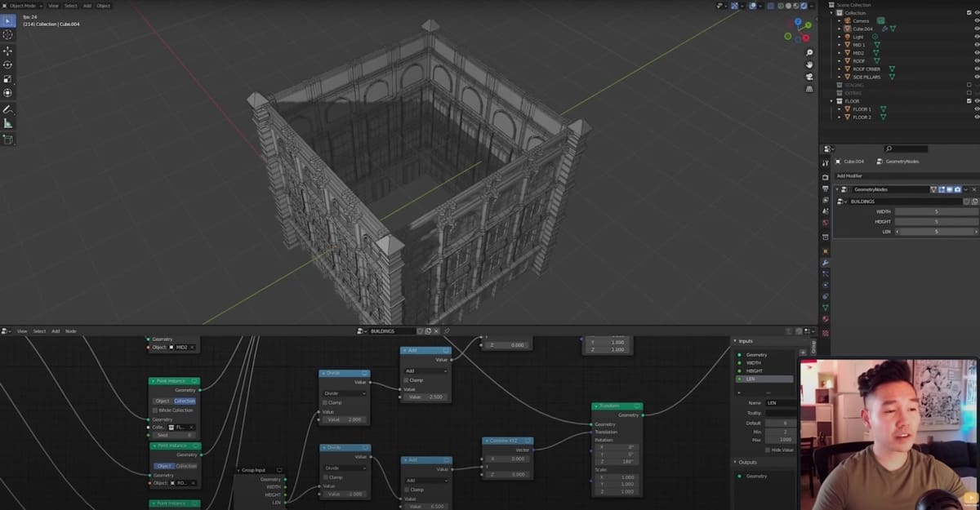Image resolution: width=980 pixels, height=510 pixels.
Task: Select the Annotate tool
Action: point(7,109)
